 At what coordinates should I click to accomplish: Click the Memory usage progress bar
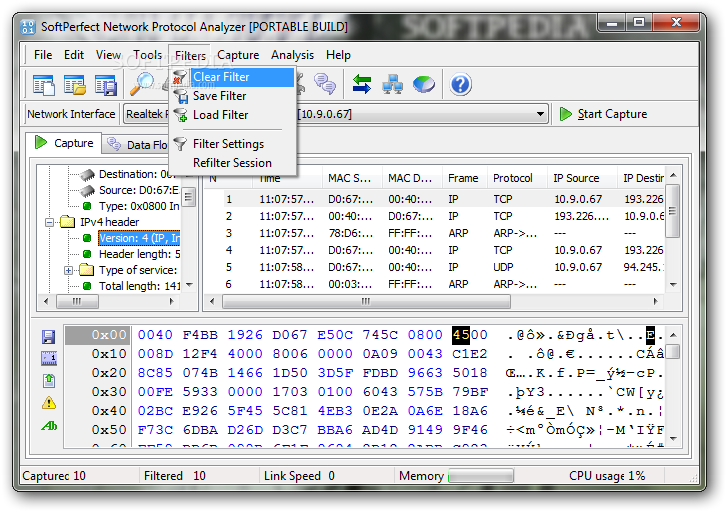click(481, 476)
